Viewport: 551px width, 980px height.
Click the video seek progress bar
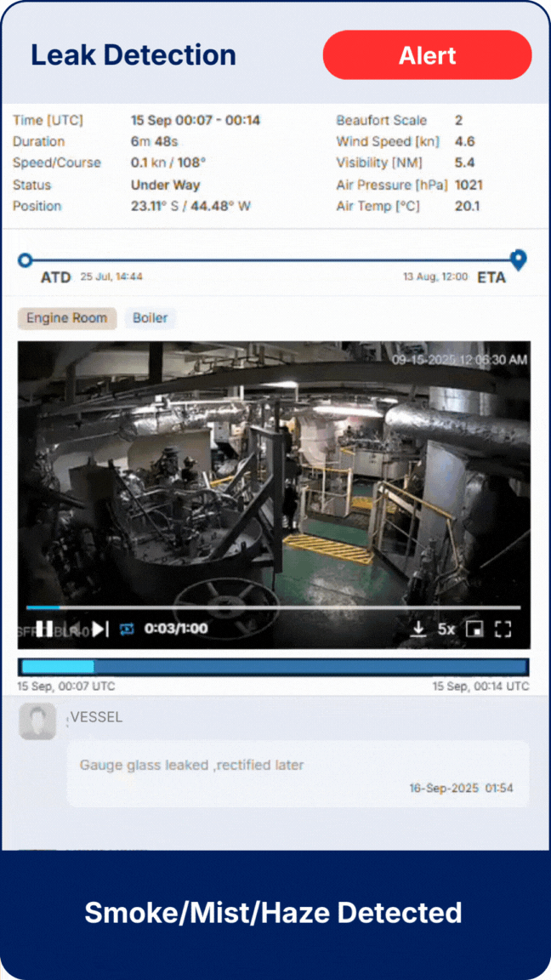(272, 607)
